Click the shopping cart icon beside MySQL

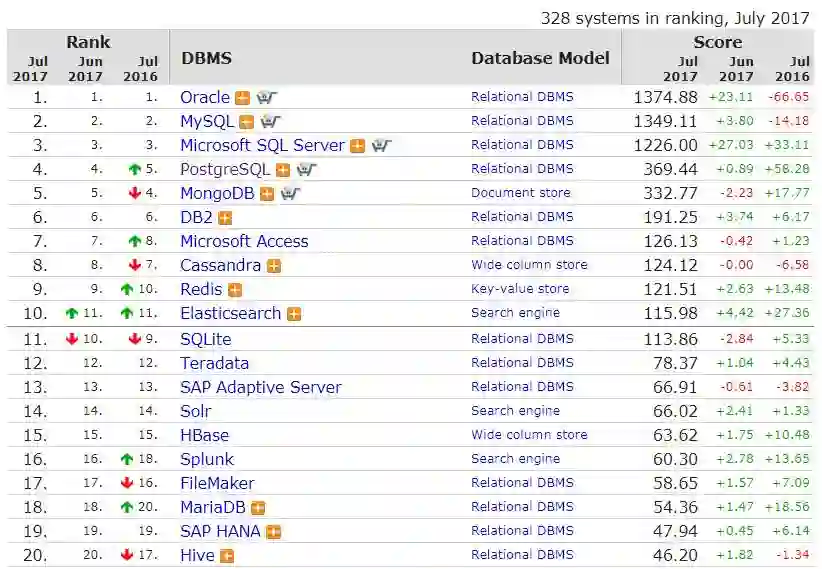270,122
